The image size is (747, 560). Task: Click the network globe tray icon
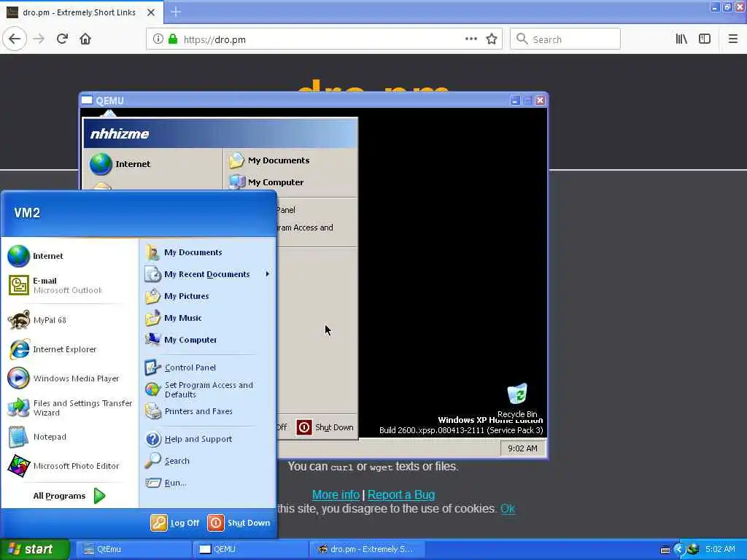[693, 550]
